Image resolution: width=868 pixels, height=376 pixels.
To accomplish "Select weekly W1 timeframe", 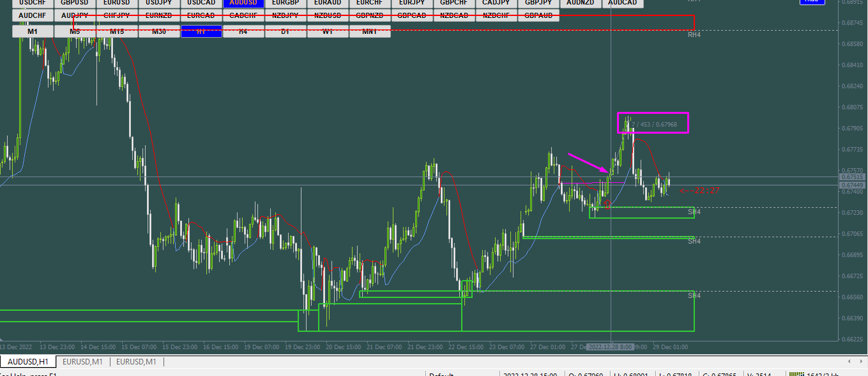I will (x=328, y=31).
